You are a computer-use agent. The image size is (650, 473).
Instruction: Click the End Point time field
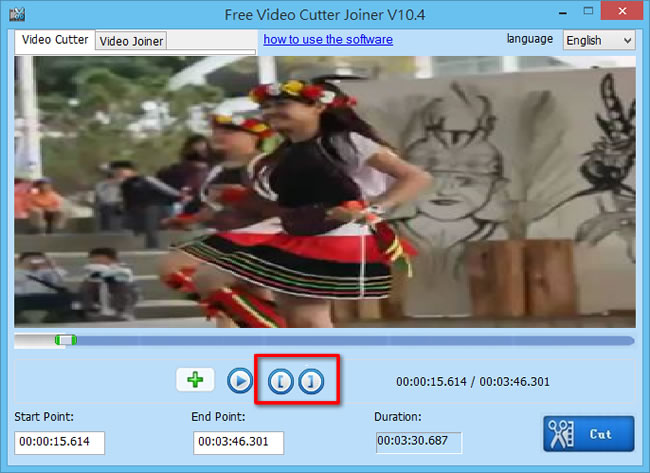[238, 442]
